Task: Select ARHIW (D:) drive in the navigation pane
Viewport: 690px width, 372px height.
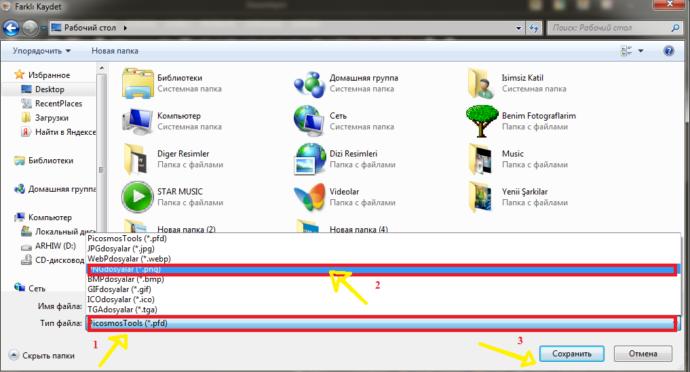Action: point(55,246)
